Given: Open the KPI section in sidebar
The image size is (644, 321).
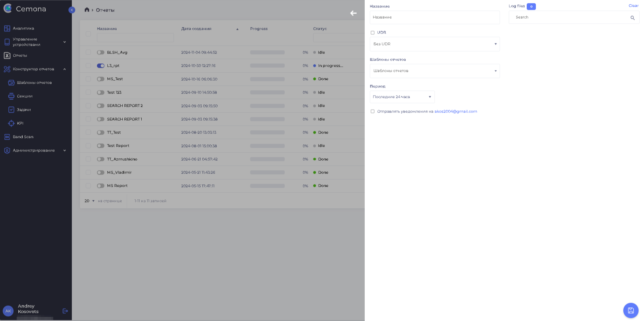Looking at the screenshot, I should click(20, 123).
